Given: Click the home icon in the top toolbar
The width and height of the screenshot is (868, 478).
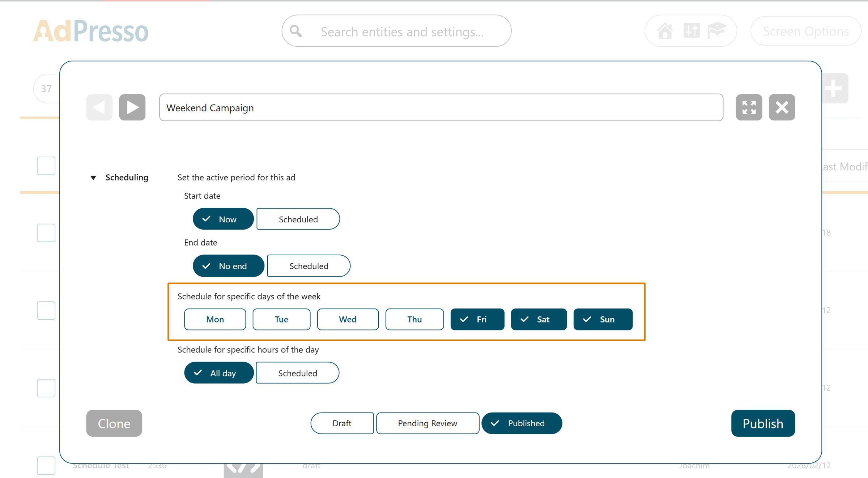Looking at the screenshot, I should 665,31.
